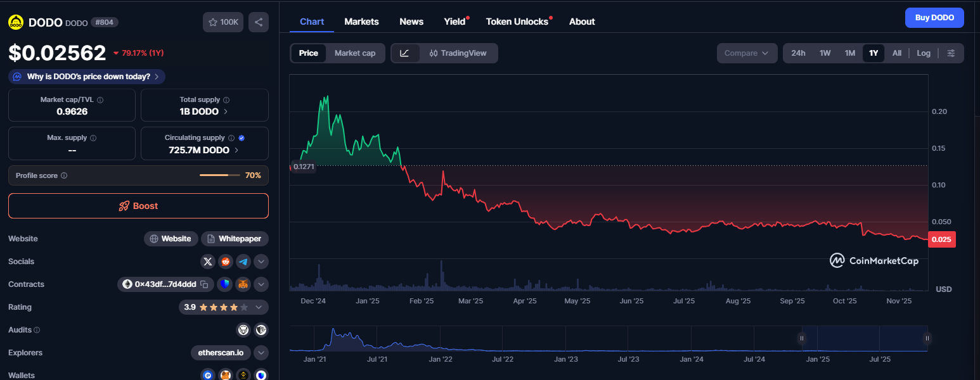Select the 1M time range

click(850, 53)
